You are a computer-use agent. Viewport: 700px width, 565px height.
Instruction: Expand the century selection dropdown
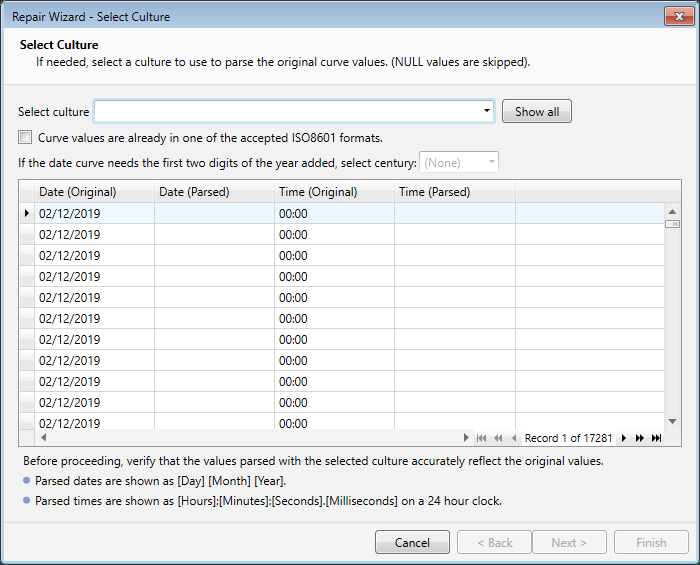click(490, 162)
